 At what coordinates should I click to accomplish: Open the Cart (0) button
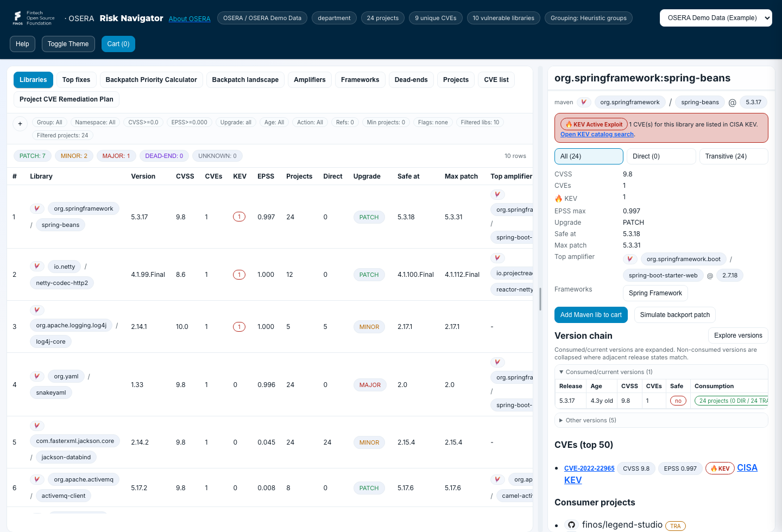point(118,44)
